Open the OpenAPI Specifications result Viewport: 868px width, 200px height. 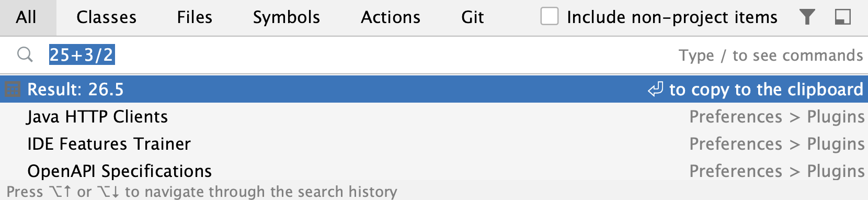pos(434,171)
